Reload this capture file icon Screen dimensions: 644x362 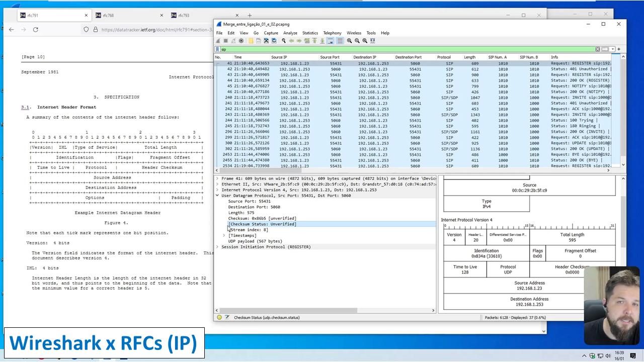274,41
